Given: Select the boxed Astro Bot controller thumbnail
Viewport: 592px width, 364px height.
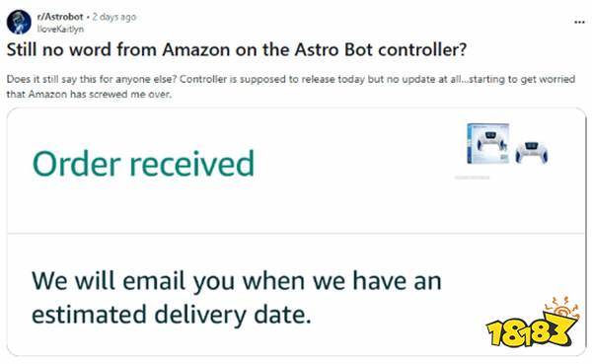Looking at the screenshot, I should click(x=487, y=143).
